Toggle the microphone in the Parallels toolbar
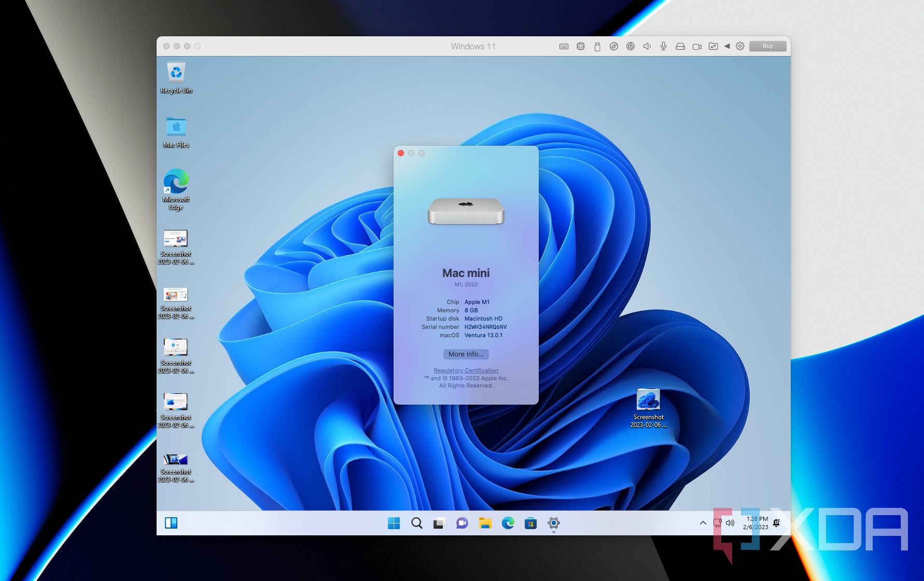 (x=663, y=46)
